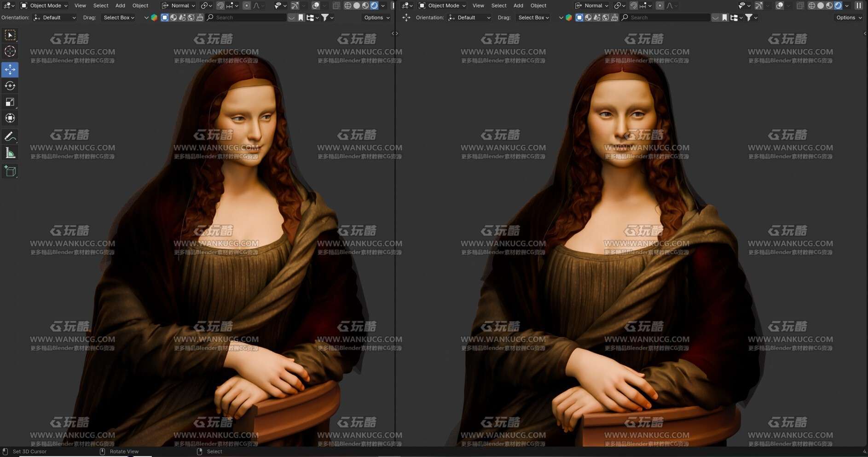Click globe icon left of right Search

point(606,18)
